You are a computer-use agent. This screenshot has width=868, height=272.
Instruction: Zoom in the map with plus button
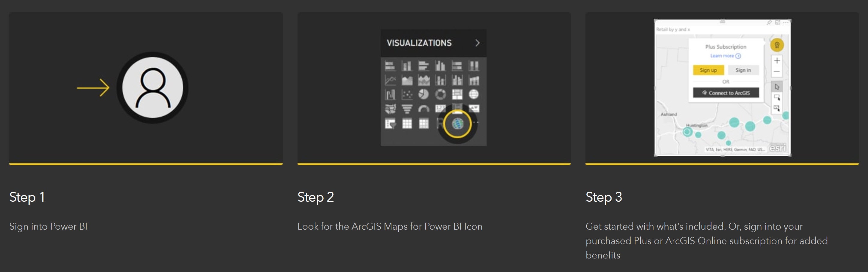(x=777, y=61)
